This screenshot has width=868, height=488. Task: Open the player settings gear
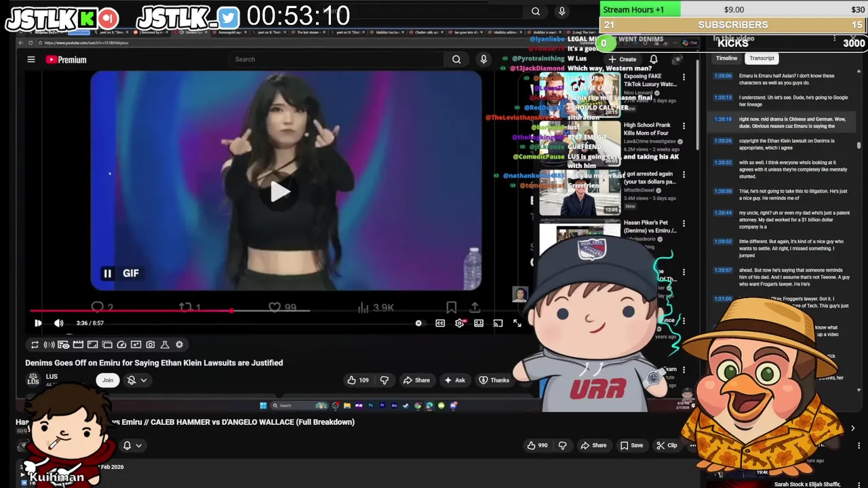[460, 323]
